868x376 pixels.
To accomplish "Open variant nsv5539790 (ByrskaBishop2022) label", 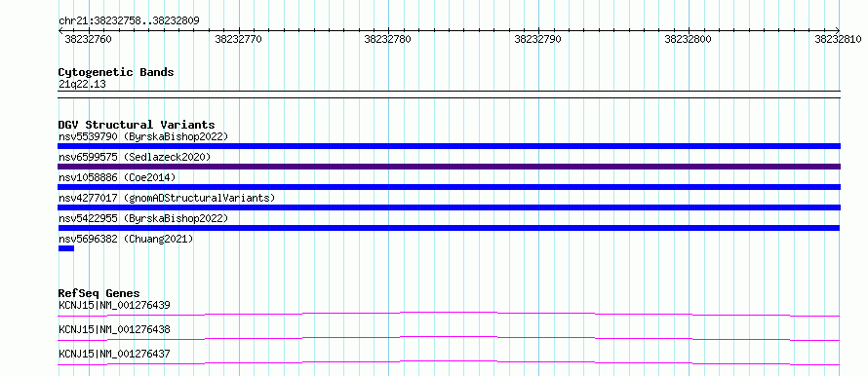I will (142, 136).
